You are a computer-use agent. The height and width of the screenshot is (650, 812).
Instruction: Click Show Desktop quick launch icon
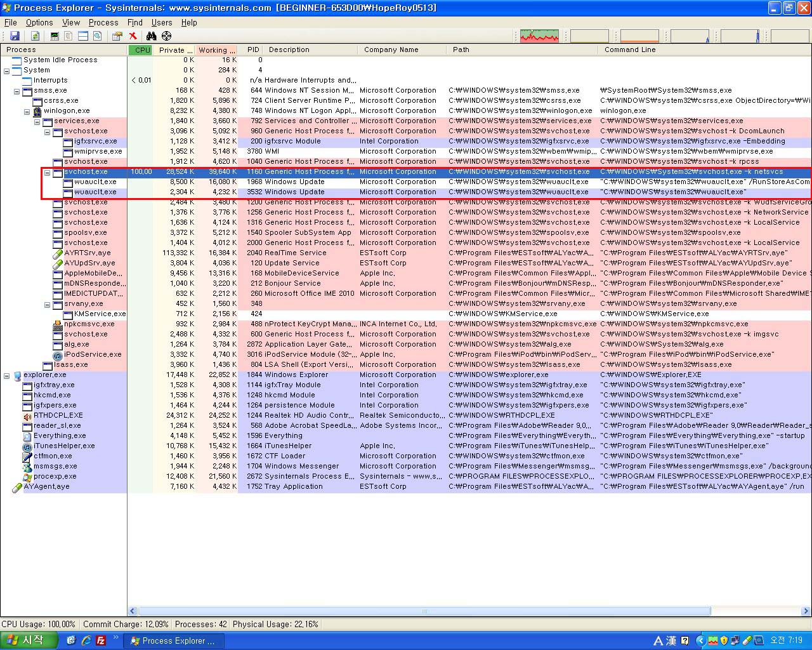tap(71, 640)
